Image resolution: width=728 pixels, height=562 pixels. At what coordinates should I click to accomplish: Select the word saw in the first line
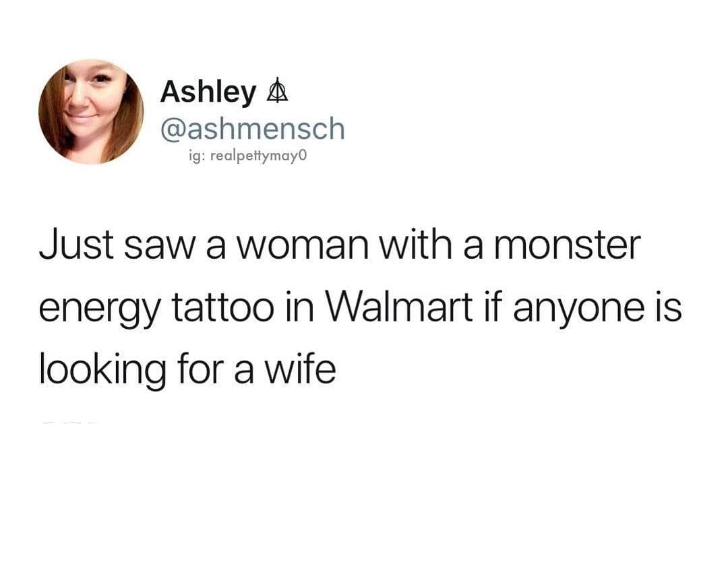[159, 247]
